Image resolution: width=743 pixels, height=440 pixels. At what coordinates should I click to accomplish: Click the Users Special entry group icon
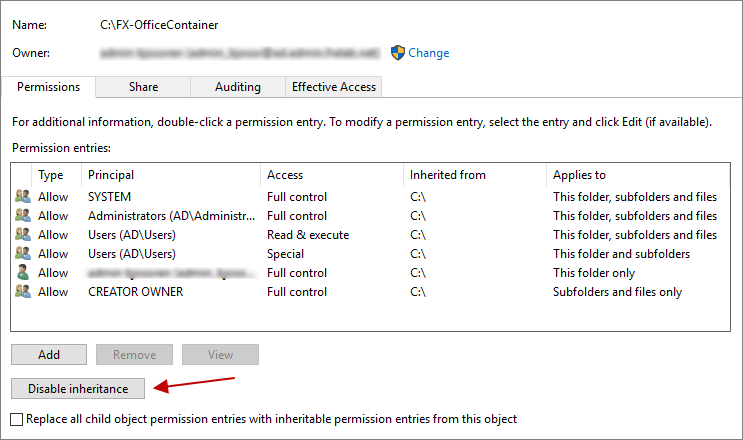tap(23, 254)
